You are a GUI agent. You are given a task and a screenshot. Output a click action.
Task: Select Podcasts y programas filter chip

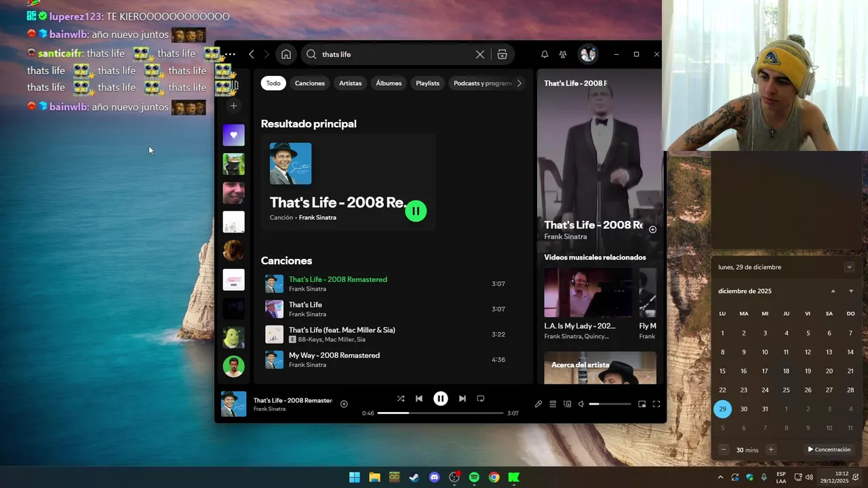482,83
